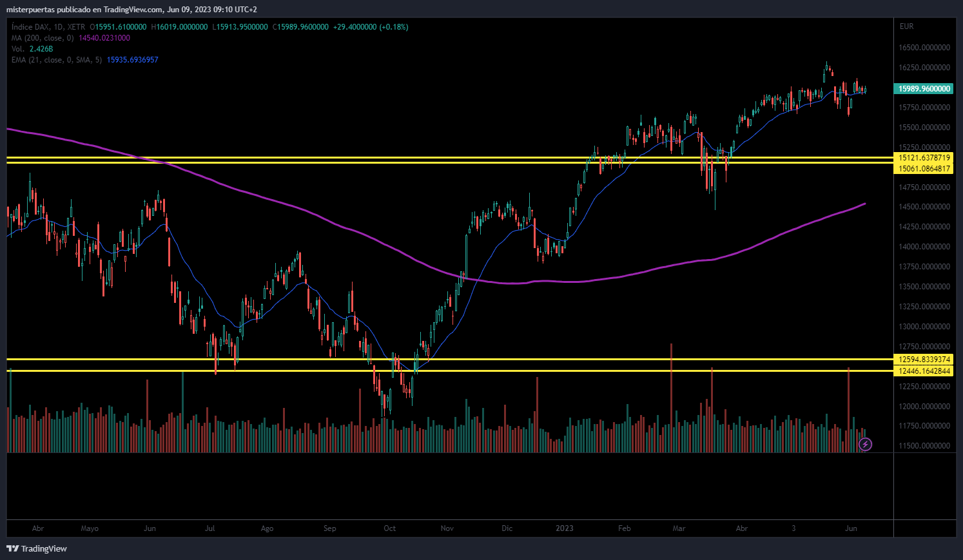Click the Feb label on time axis
The width and height of the screenshot is (963, 560).
[x=624, y=528]
